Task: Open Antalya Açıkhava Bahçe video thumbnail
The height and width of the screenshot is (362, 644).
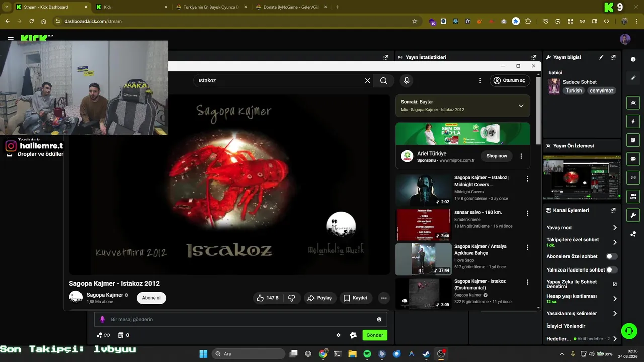Action: click(x=423, y=259)
